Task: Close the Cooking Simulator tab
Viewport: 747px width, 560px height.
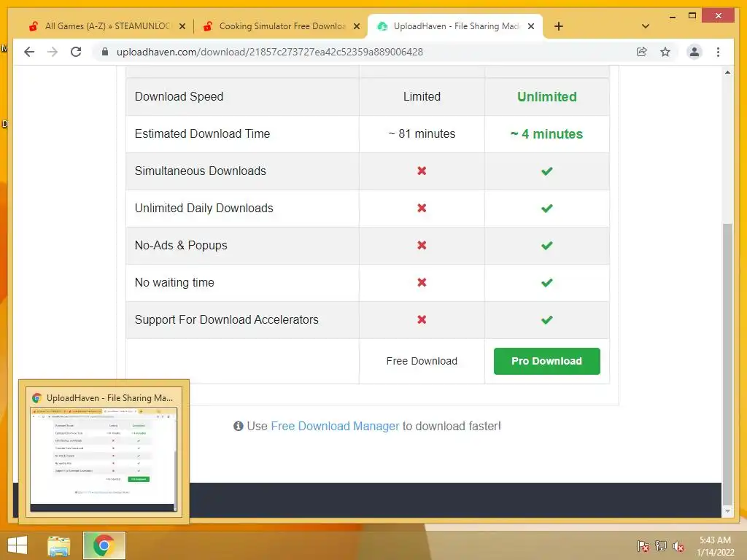Action: (x=356, y=27)
